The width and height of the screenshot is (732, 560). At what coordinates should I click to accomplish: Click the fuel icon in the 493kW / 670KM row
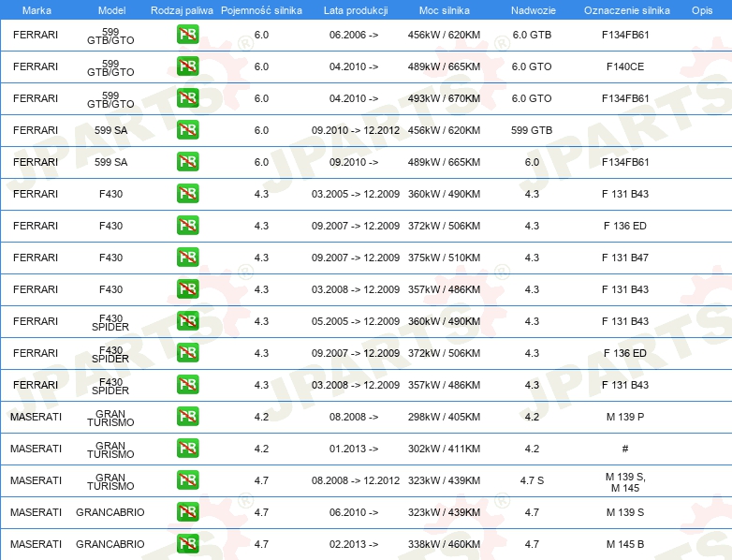[x=187, y=98]
